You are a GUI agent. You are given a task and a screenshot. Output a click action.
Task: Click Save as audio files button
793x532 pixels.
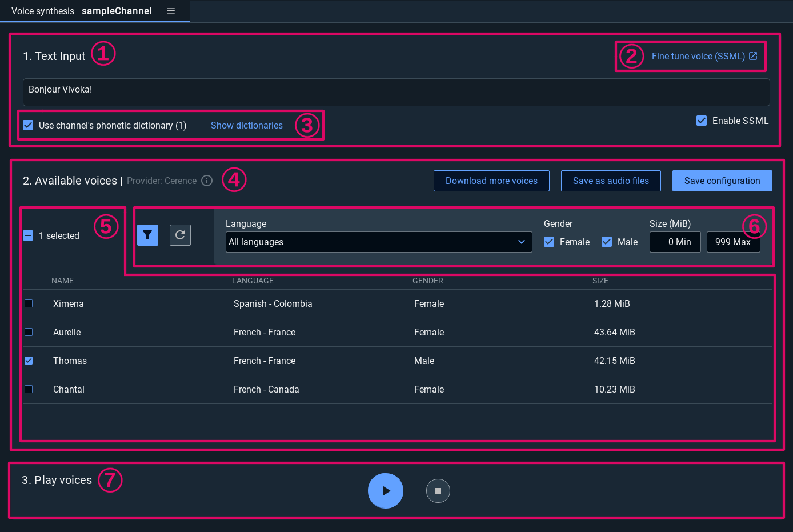(611, 181)
